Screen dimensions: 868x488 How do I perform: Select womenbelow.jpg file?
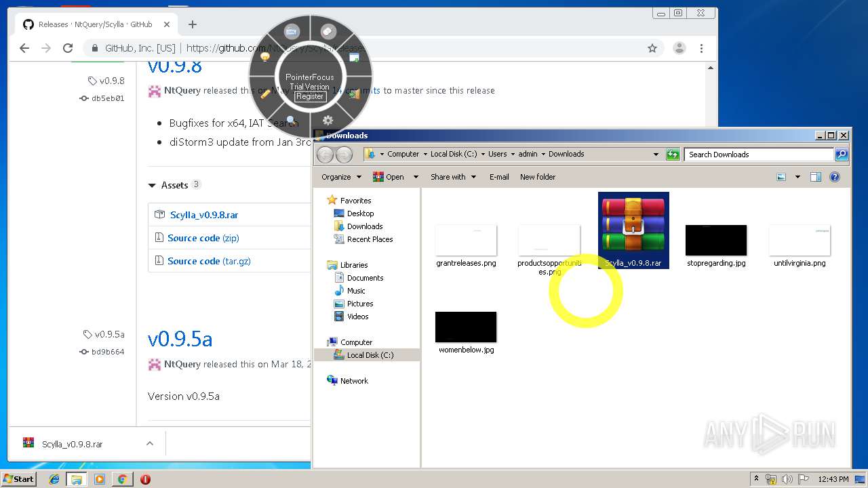click(466, 333)
